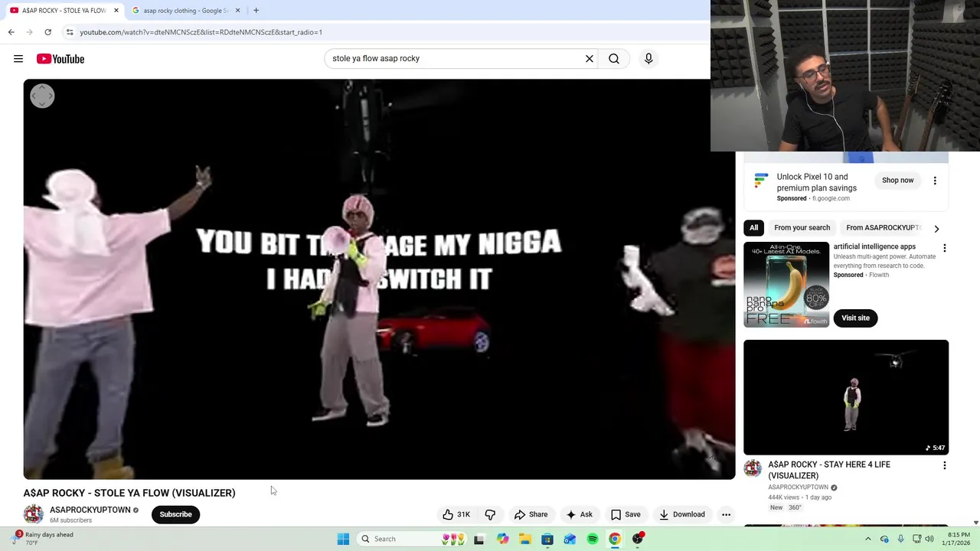Image resolution: width=980 pixels, height=551 pixels.
Task: Open the YouTube guide hamburger menu
Action: (x=18, y=59)
